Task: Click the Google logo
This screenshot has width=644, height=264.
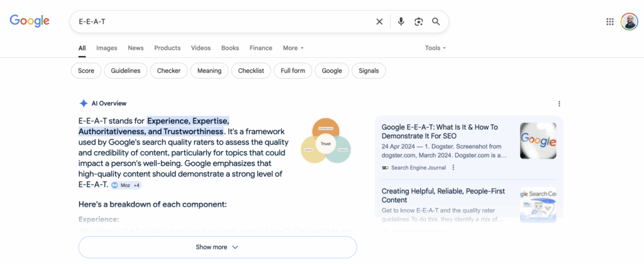Action: point(30,21)
